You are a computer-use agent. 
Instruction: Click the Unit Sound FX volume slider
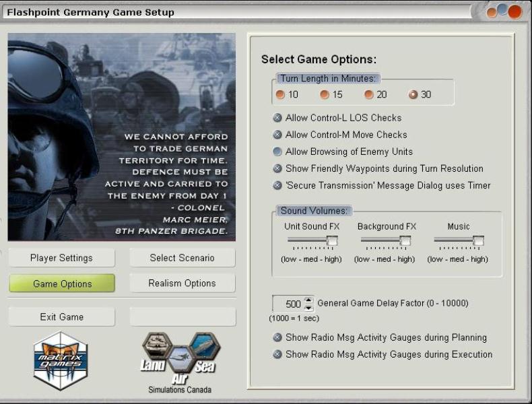[312, 240]
